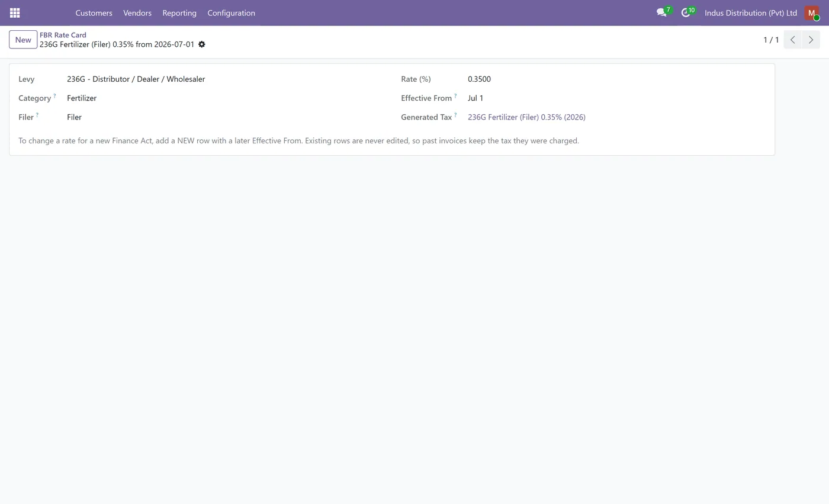The height and width of the screenshot is (504, 829).
Task: Go to previous record arrow
Action: pos(792,40)
